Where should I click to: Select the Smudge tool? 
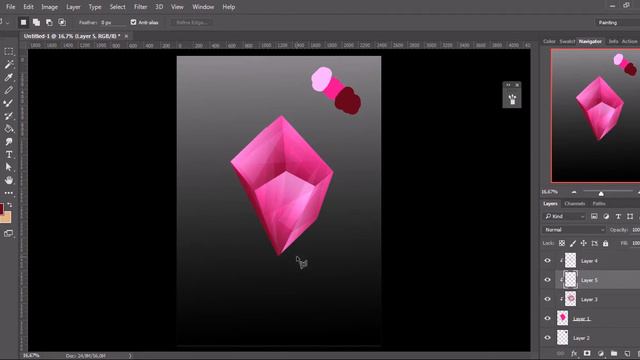point(9,142)
